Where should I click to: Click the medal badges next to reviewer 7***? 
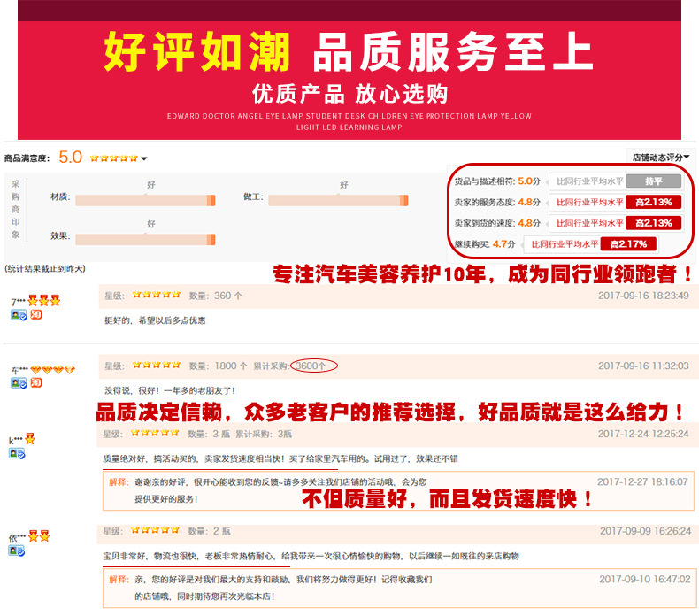pos(43,301)
